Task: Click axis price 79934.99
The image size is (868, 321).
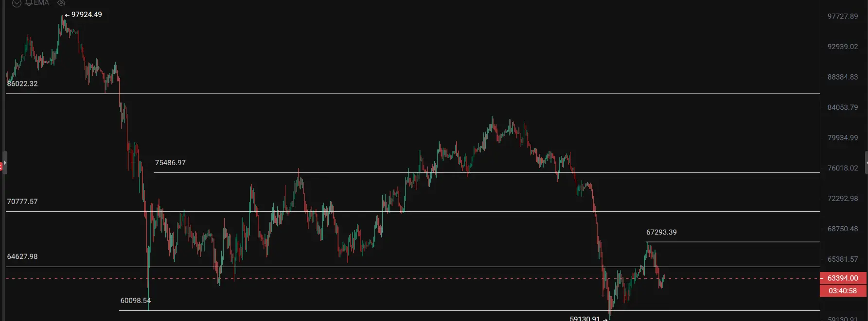Action: point(843,138)
